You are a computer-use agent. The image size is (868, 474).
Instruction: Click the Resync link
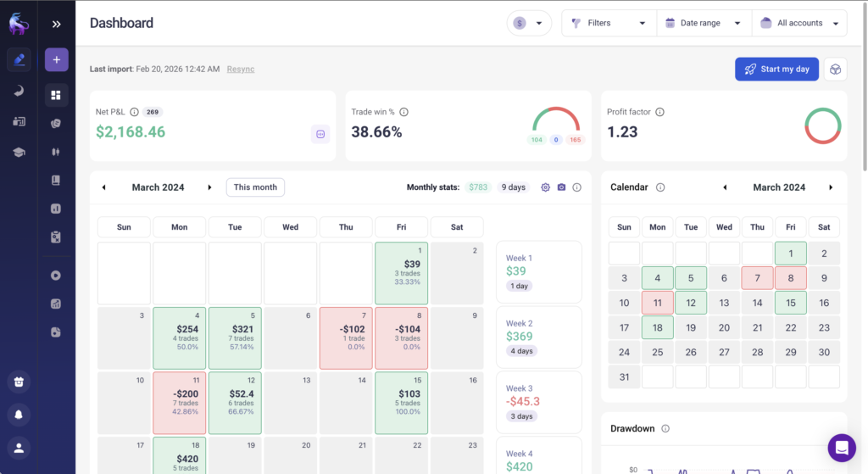click(241, 69)
